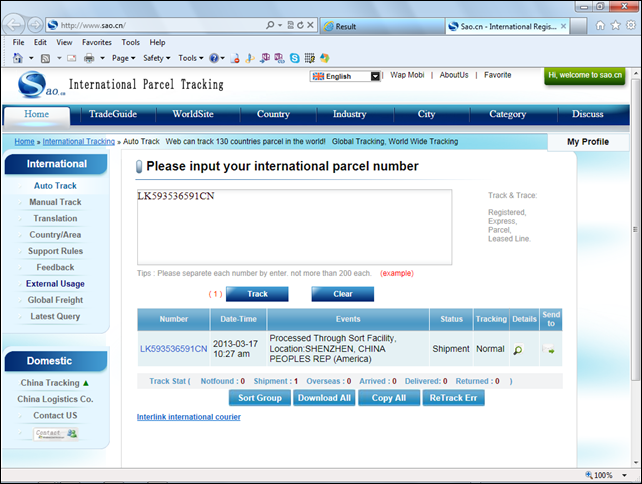Click the Print icon in command bar
Screen dimensions: 642x484
[89, 58]
